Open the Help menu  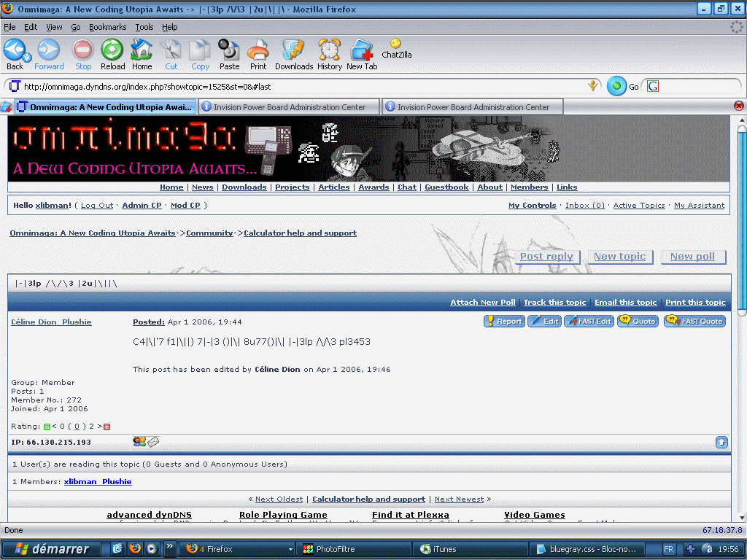(x=169, y=27)
